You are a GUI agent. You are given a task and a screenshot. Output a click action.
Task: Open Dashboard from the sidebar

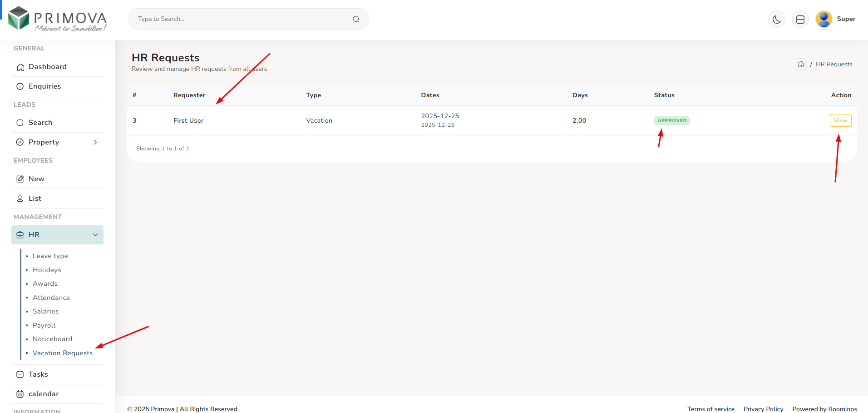[x=47, y=67]
